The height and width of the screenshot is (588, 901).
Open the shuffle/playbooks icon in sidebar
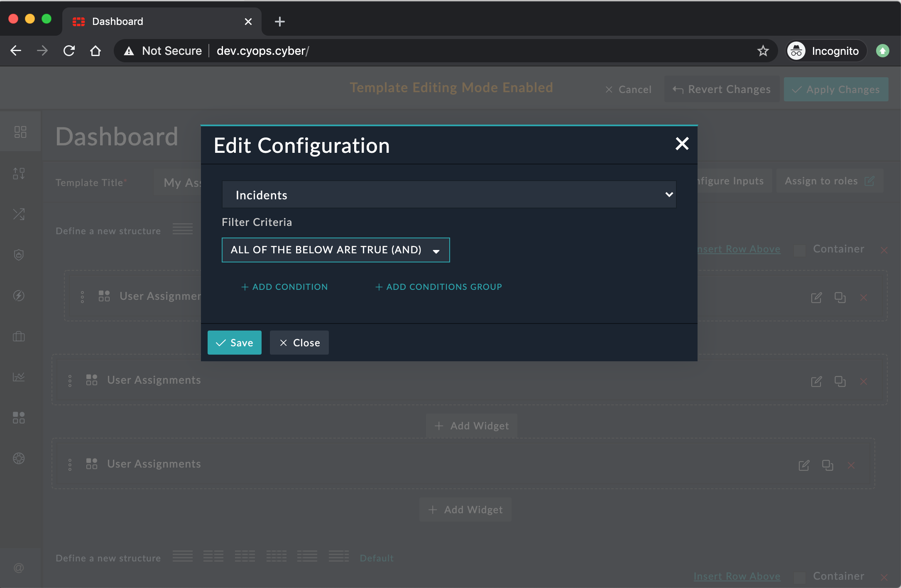tap(19, 214)
